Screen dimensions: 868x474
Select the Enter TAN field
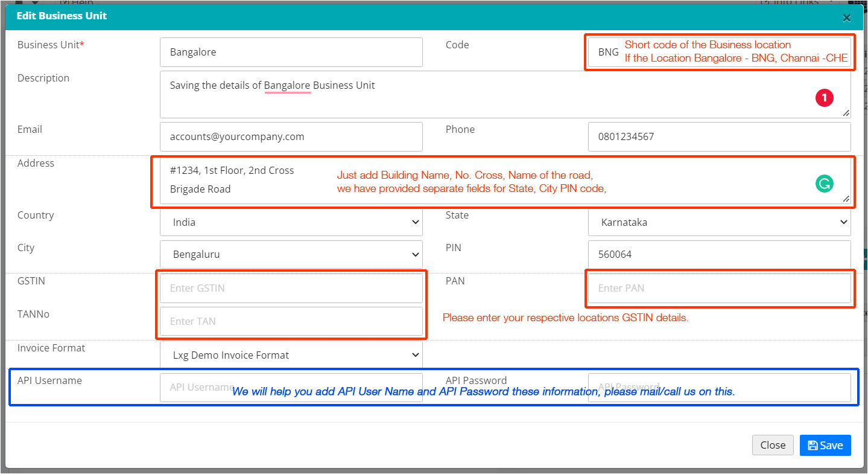(291, 321)
